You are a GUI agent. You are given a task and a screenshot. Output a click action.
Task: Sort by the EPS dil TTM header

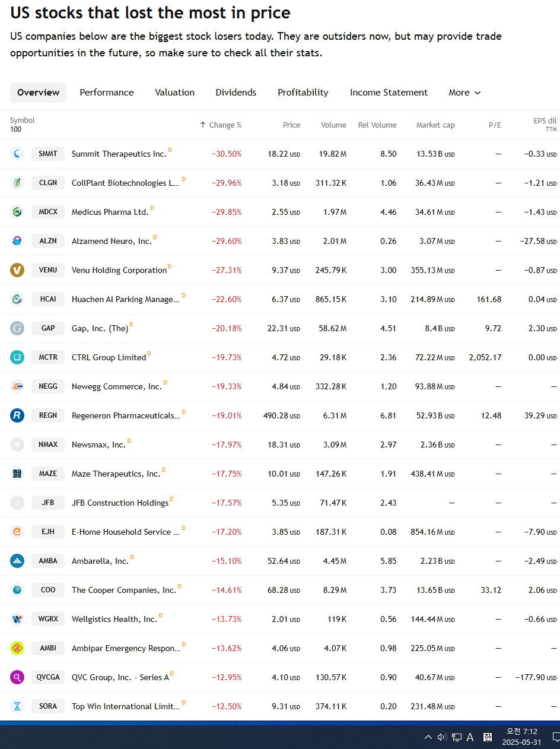click(545, 124)
